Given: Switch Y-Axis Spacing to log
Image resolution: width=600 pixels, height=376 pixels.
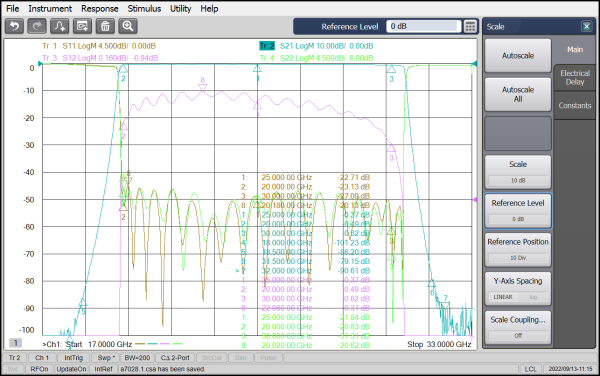Looking at the screenshot, I should tap(533, 297).
